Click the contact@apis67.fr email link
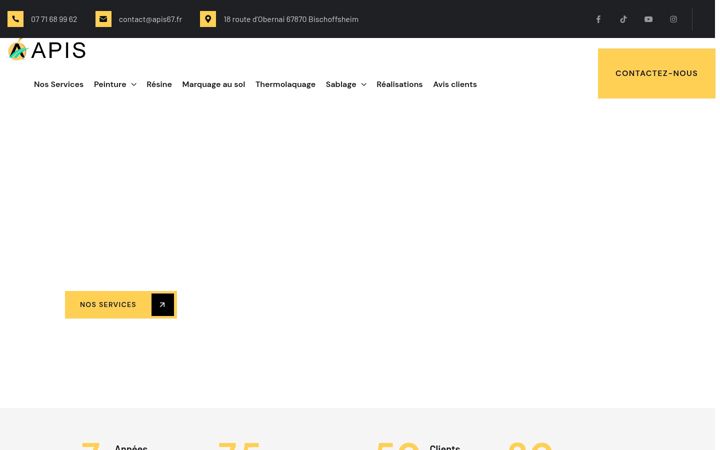 click(x=150, y=19)
